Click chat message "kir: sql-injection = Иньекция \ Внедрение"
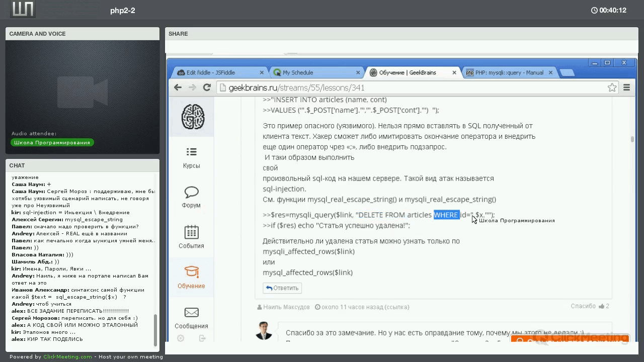 coord(70,213)
